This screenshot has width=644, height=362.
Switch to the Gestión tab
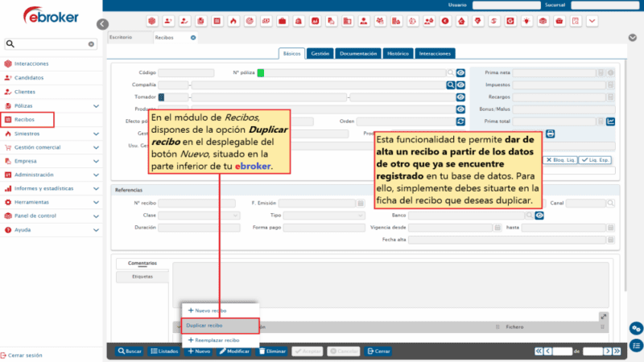point(320,54)
